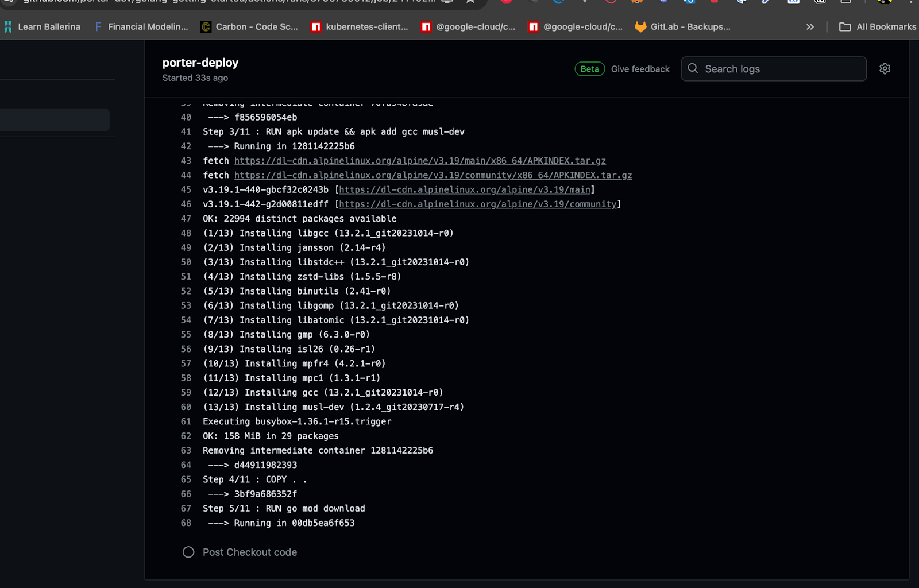919x588 pixels.
Task: Click the 'Installing musl-dev' log line
Action: [333, 407]
